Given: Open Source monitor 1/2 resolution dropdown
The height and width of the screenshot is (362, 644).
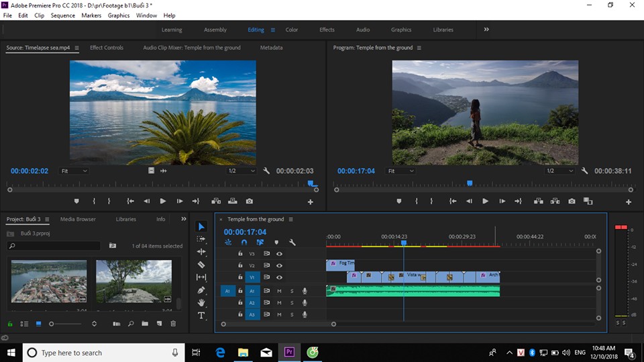Looking at the screenshot, I should pyautogui.click(x=241, y=171).
